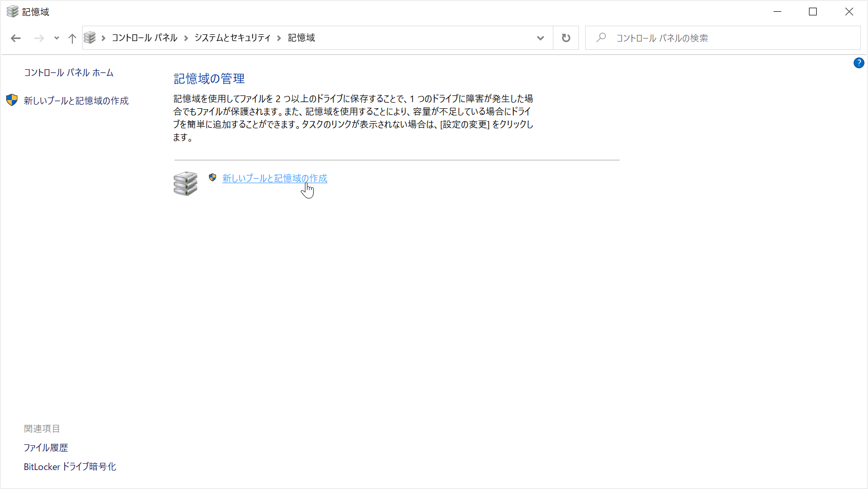Click the 新しいプールと記憶域の作成 link

pyautogui.click(x=275, y=179)
